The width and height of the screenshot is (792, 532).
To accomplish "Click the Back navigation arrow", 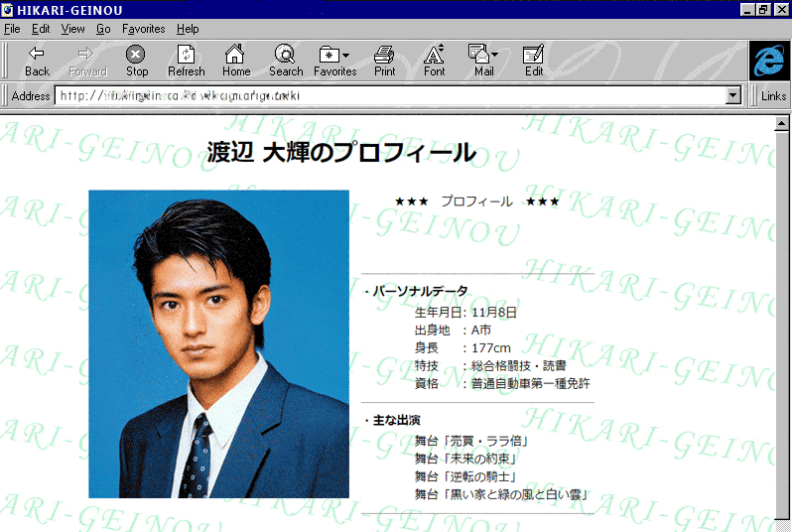I will pos(37,61).
